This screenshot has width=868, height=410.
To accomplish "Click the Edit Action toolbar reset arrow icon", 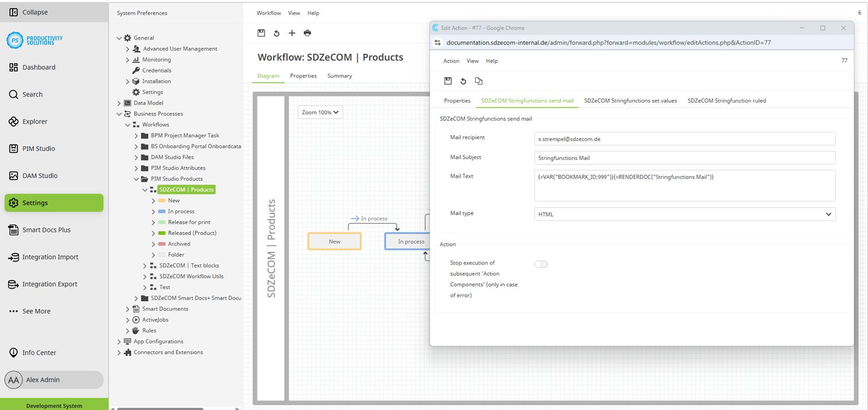I will (463, 81).
